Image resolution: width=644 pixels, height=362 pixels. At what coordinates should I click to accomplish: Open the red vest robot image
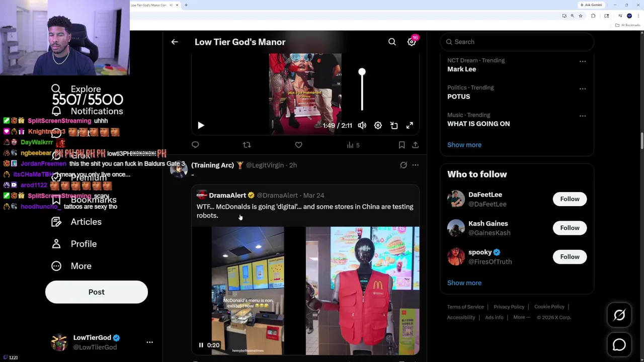tap(362, 291)
